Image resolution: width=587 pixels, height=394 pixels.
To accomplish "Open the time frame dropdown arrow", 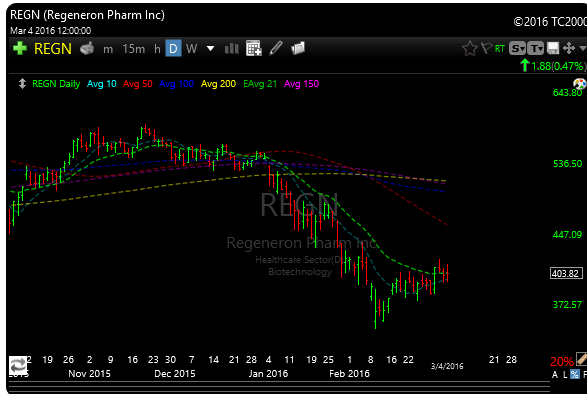I will tap(210, 49).
